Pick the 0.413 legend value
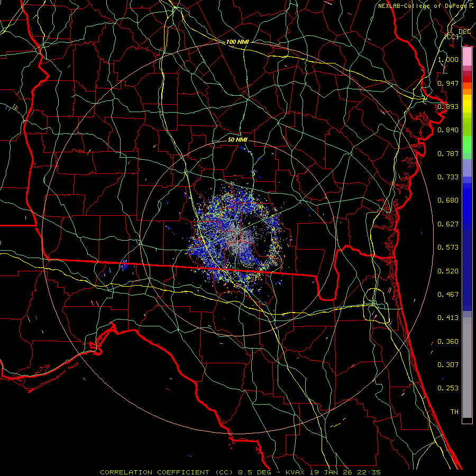Image resolution: width=476 pixels, height=476 pixels. 448,318
